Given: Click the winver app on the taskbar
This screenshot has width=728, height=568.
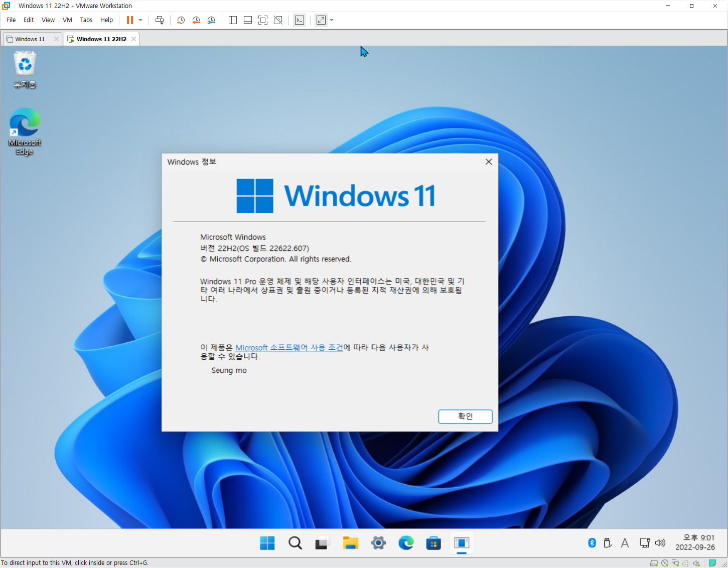Looking at the screenshot, I should coord(462,543).
